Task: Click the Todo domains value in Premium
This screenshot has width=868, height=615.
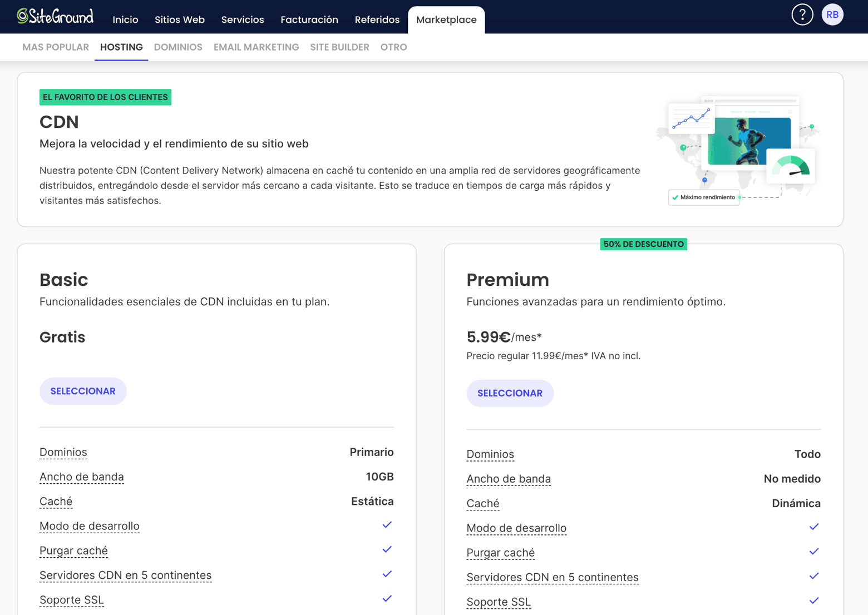Action: point(807,454)
